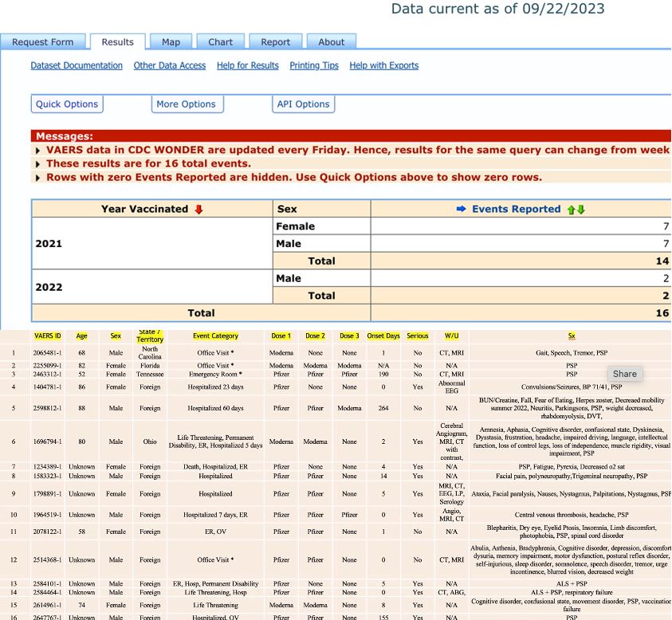Open the Chart tab
The height and width of the screenshot is (620, 672).
[x=221, y=42]
